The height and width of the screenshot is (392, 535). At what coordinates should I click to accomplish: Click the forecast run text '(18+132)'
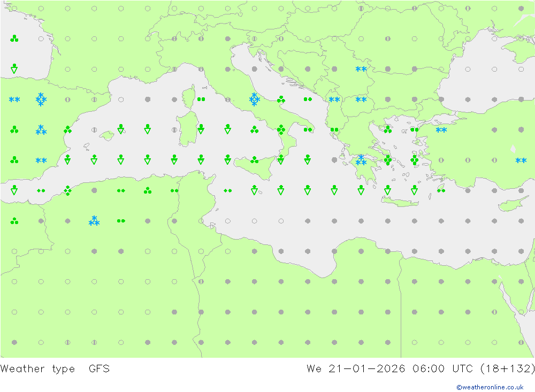pyautogui.click(x=507, y=369)
